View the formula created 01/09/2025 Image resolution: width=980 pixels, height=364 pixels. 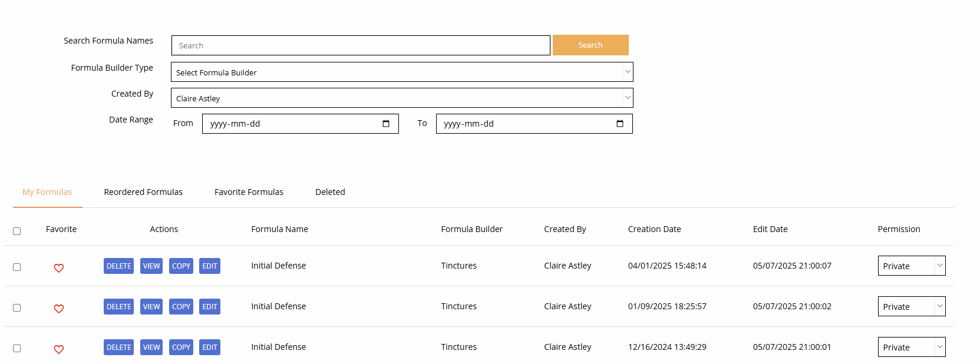click(151, 307)
